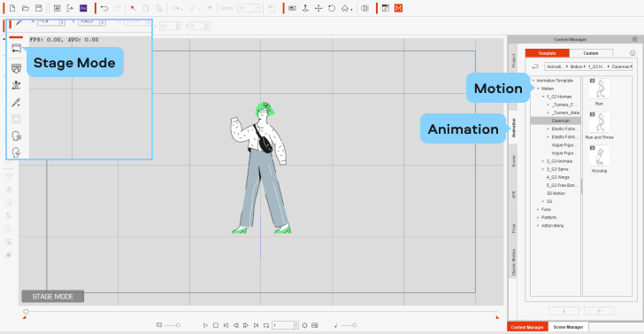Open the preview window icon
Image resolution: width=644 pixels, height=334 pixels.
(386, 8)
